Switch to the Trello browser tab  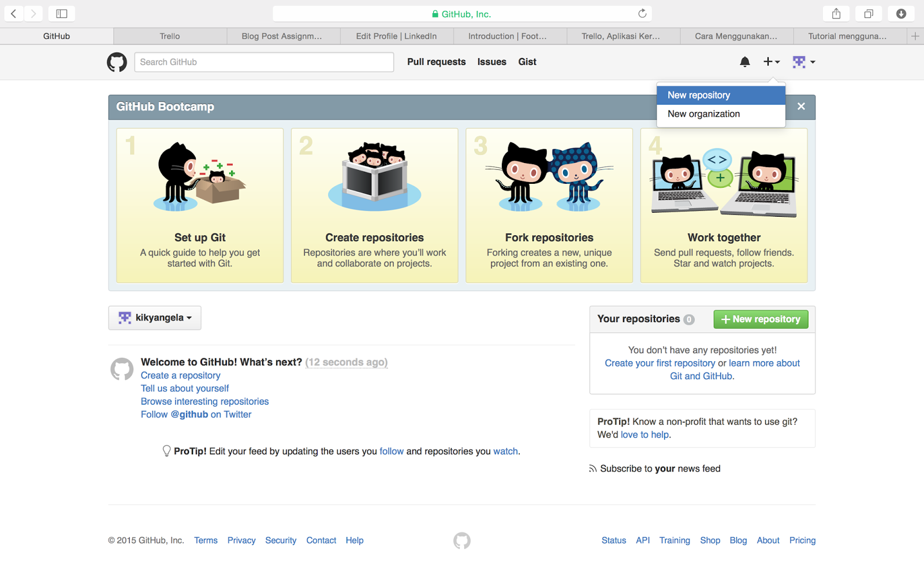tap(169, 36)
